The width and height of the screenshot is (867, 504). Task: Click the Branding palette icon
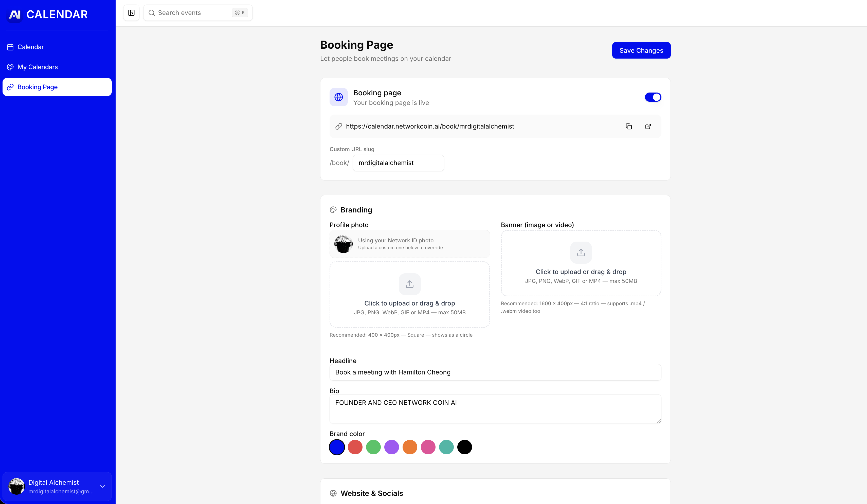click(x=333, y=209)
